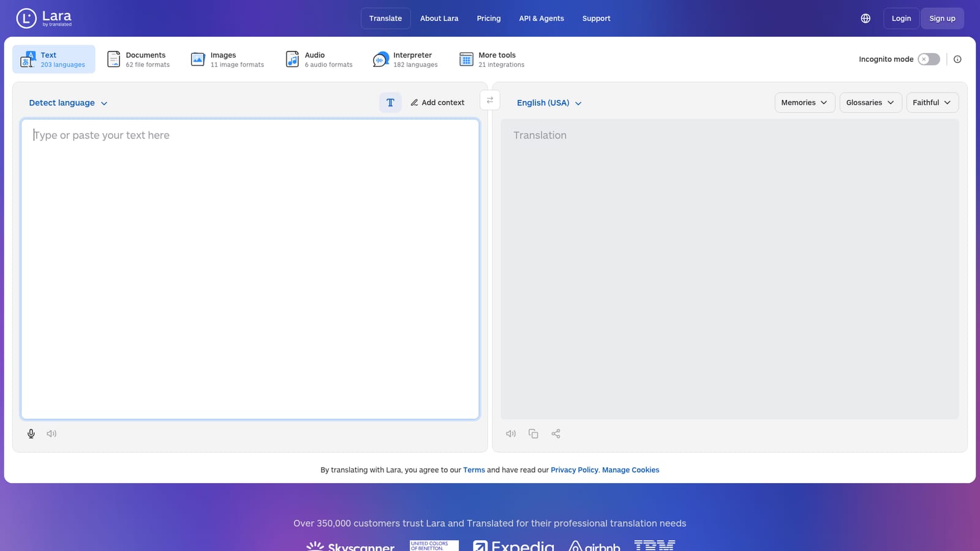Screen dimensions: 980x551
Task: Click the Lara logo
Action: [x=44, y=18]
